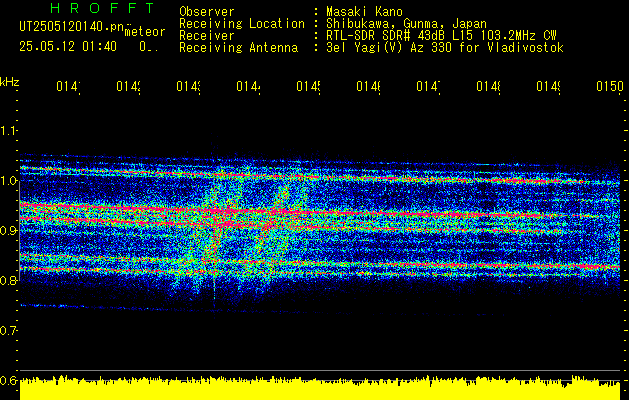This screenshot has width=629, height=400.
Task: Click the 0150 time axis marker
Action: [x=610, y=86]
